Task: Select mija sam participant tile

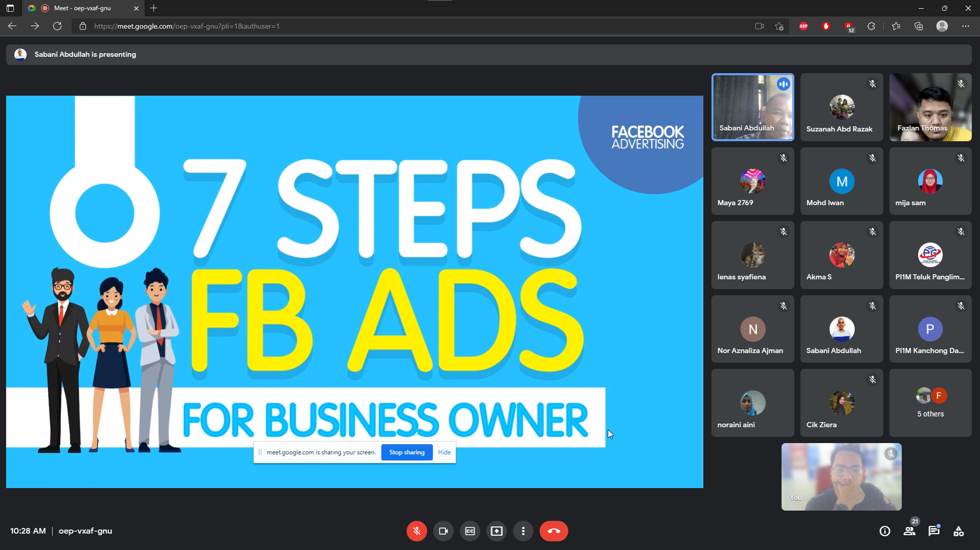Action: (x=930, y=181)
